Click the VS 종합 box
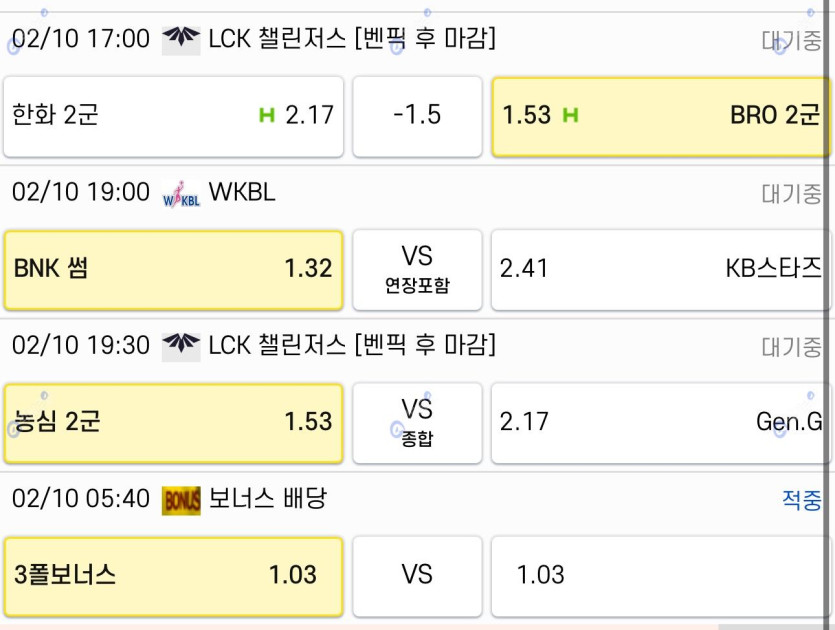 417,422
